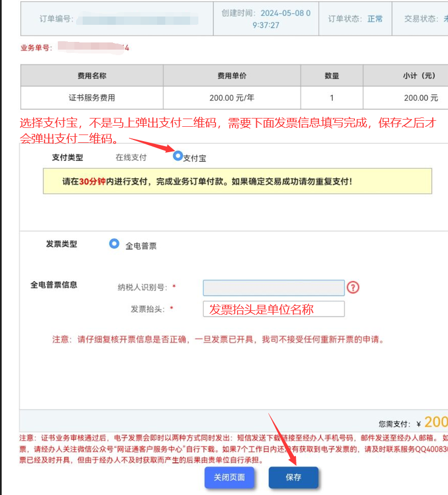Click the 关闭页面 close page button

click(230, 477)
